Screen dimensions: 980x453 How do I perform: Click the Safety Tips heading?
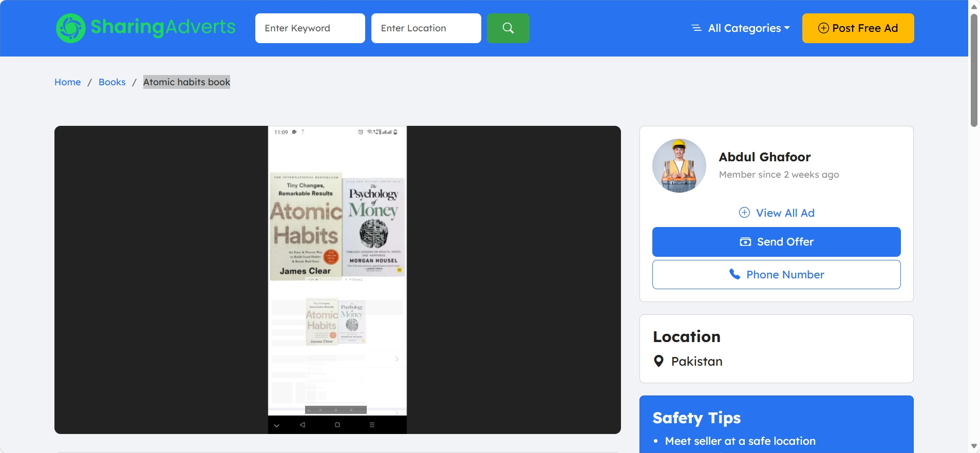696,418
